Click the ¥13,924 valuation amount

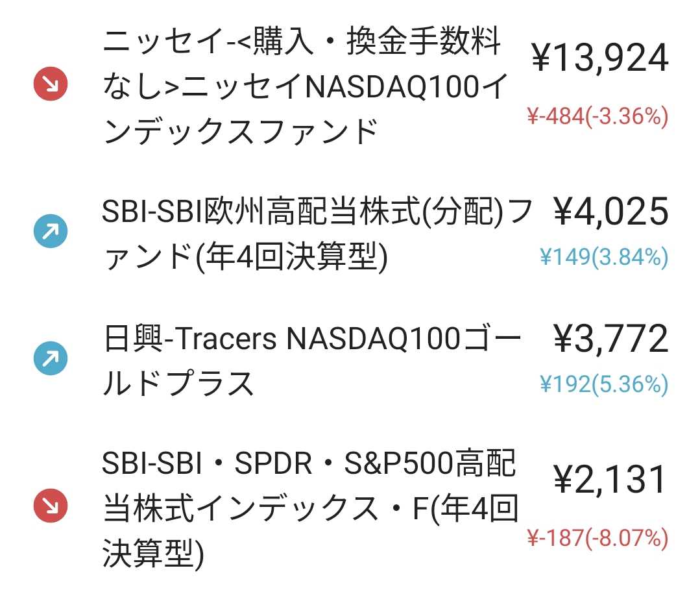click(600, 58)
